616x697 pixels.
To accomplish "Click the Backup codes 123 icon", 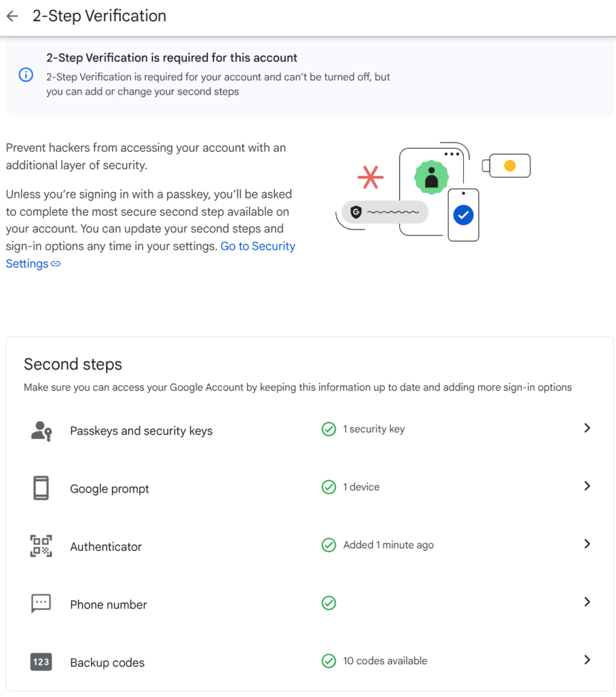I will point(41,662).
